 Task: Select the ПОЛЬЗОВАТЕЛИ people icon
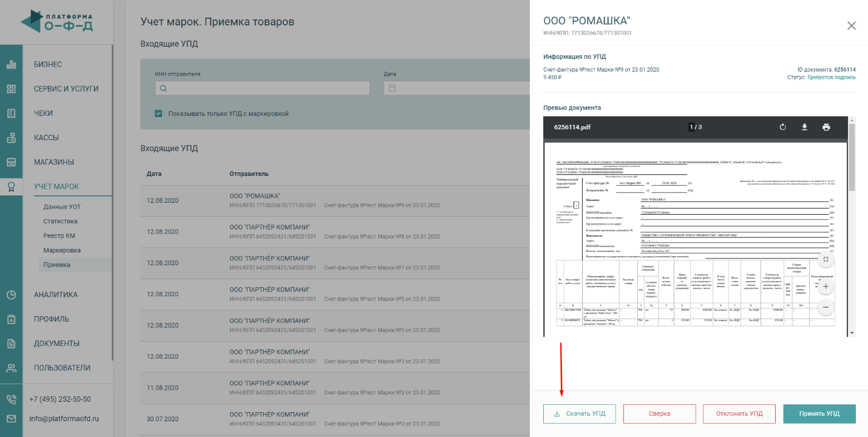(11, 368)
